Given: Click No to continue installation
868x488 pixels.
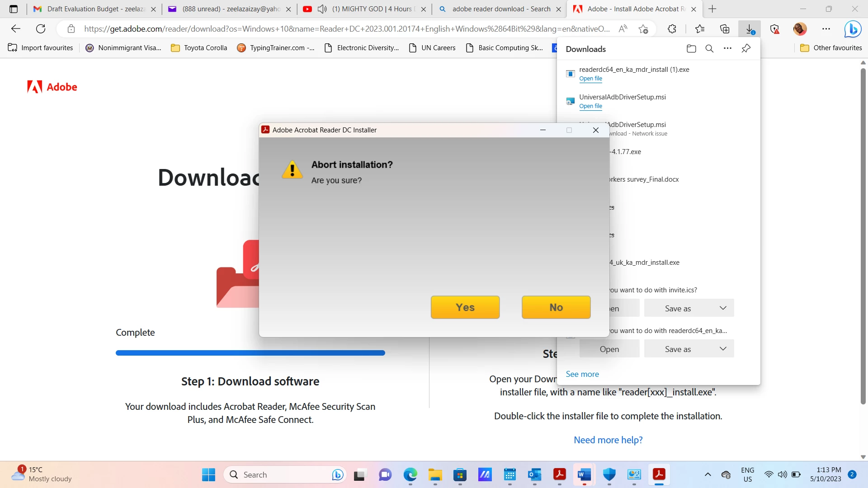Looking at the screenshot, I should (556, 307).
